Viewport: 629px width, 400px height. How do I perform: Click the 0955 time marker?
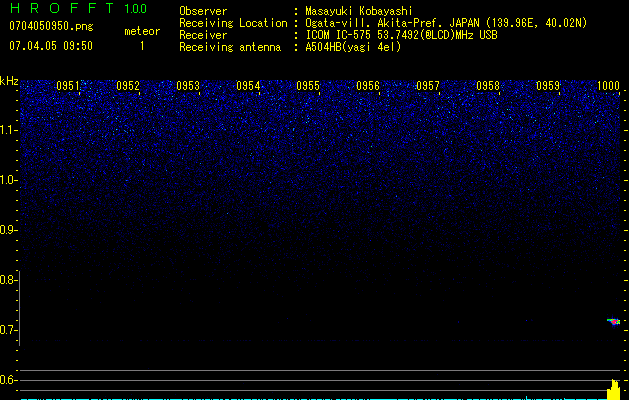click(308, 86)
